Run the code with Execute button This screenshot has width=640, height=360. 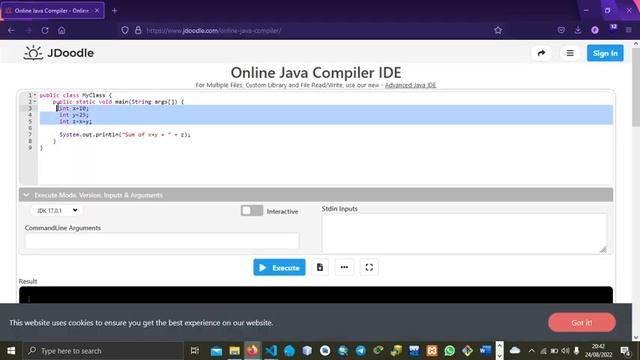(279, 267)
